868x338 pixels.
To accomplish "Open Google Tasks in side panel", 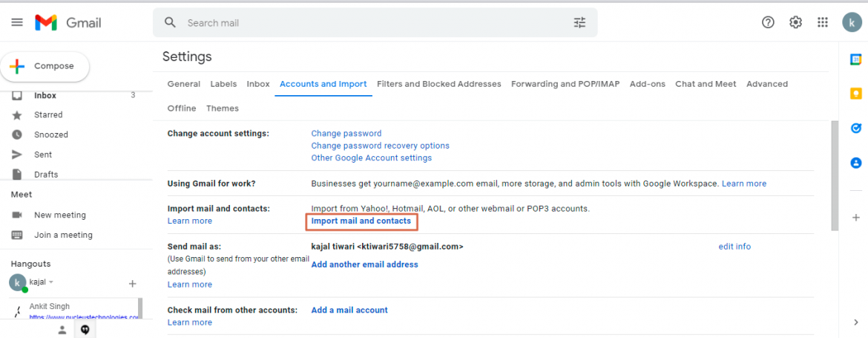I will click(855, 128).
